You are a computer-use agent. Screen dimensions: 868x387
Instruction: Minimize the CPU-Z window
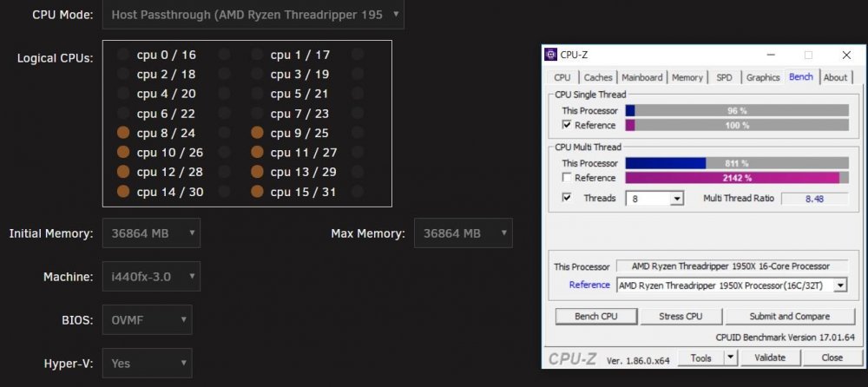click(x=771, y=55)
